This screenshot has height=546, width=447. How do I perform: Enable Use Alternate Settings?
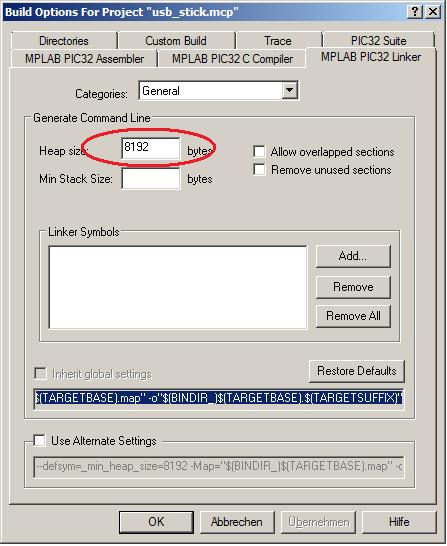pos(40,440)
